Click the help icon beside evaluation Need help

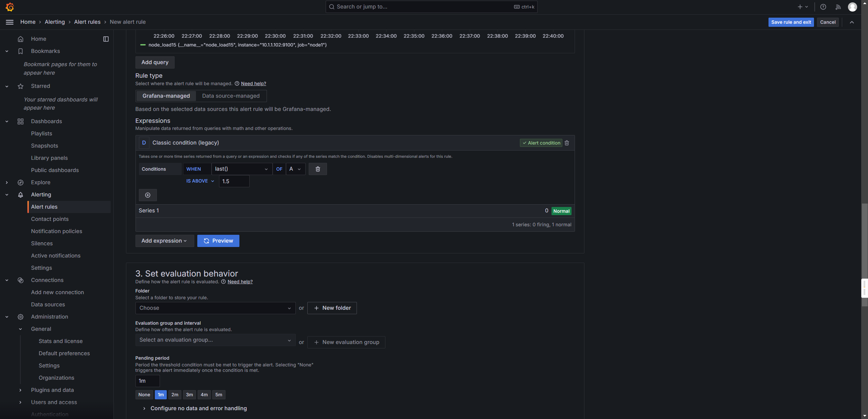[x=223, y=282]
